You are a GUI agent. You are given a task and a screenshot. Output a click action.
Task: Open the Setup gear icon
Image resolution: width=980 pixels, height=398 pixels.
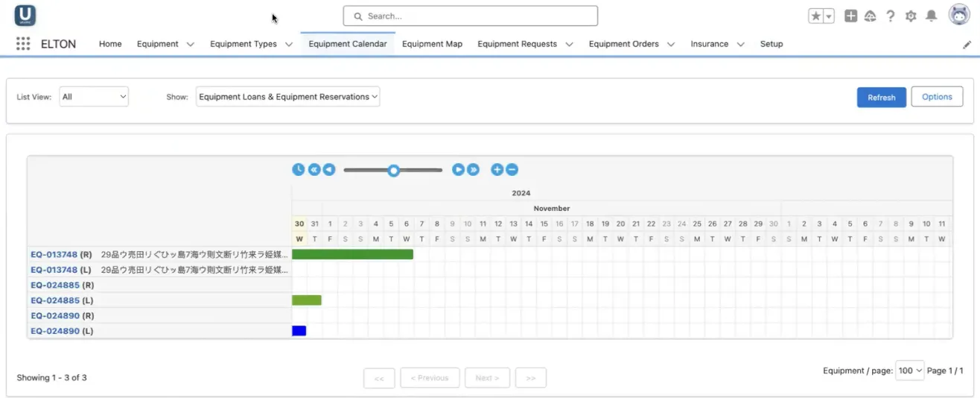point(910,16)
